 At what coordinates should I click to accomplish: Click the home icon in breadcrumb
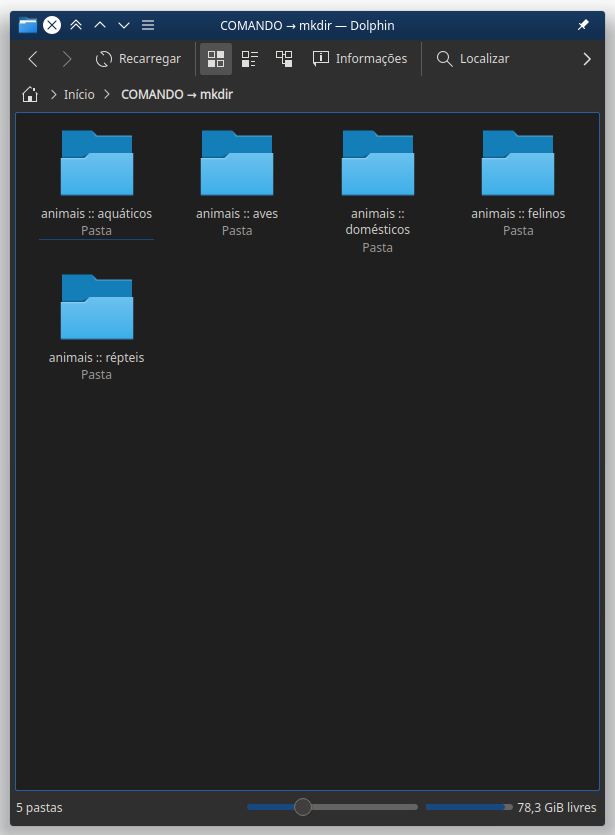[x=30, y=95]
